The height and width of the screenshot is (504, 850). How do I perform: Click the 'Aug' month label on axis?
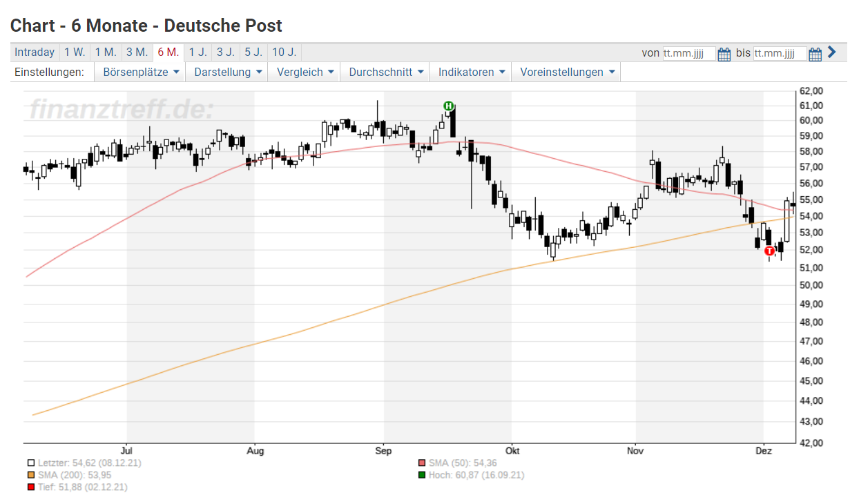tap(255, 451)
